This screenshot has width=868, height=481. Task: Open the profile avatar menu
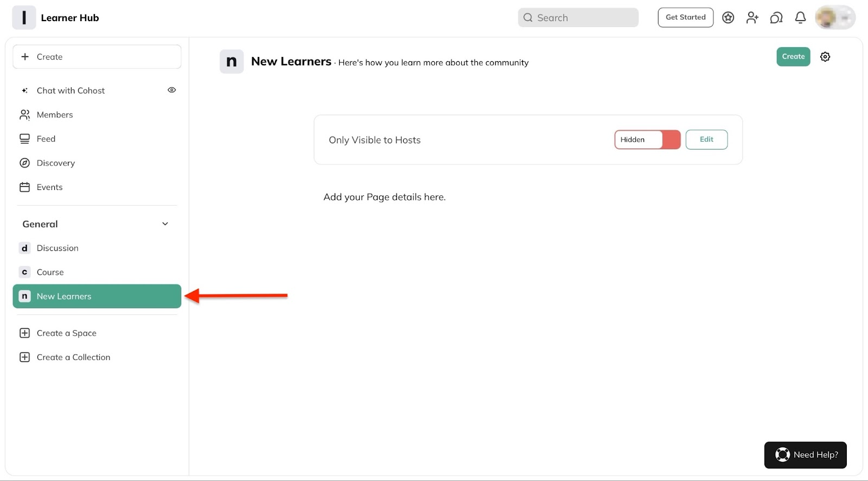point(835,18)
